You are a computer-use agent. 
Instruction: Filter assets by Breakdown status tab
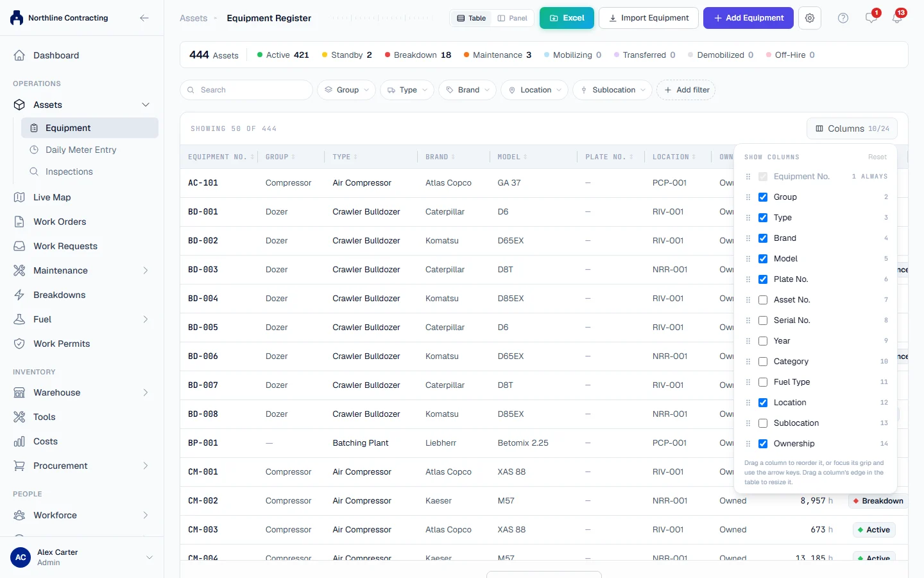coord(418,55)
